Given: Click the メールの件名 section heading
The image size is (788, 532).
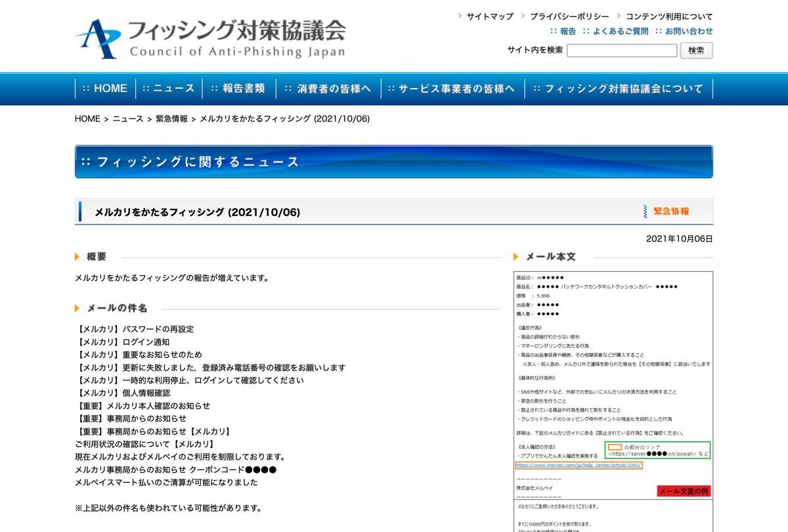Looking at the screenshot, I should coord(117,308).
